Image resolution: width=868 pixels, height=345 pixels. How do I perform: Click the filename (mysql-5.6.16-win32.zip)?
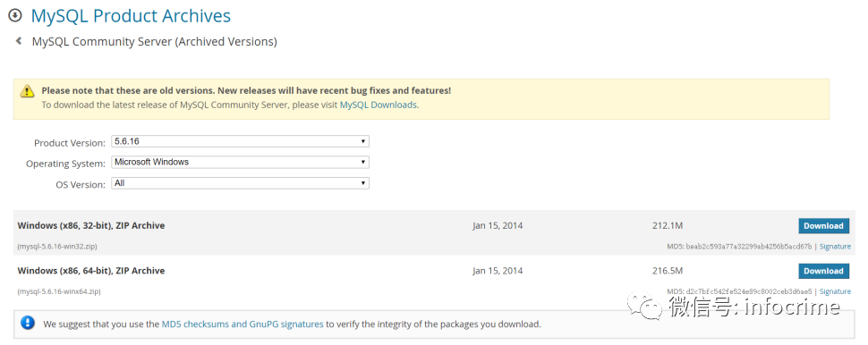click(57, 246)
